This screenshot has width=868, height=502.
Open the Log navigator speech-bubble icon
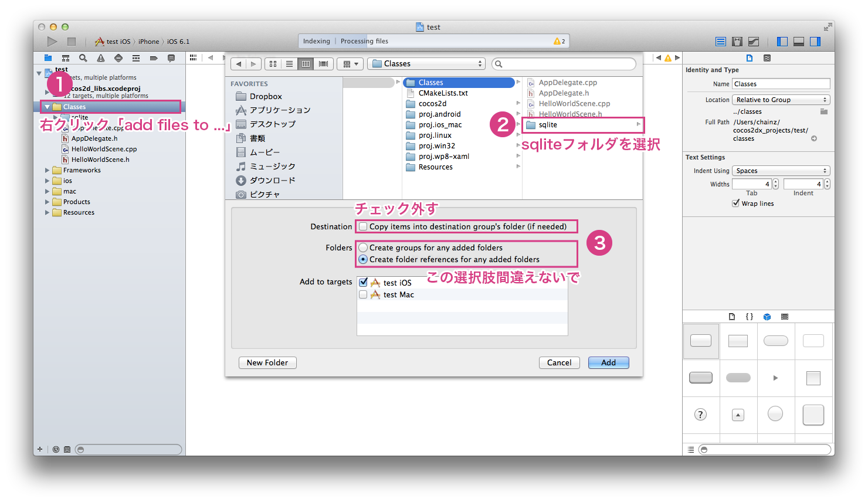tap(171, 58)
